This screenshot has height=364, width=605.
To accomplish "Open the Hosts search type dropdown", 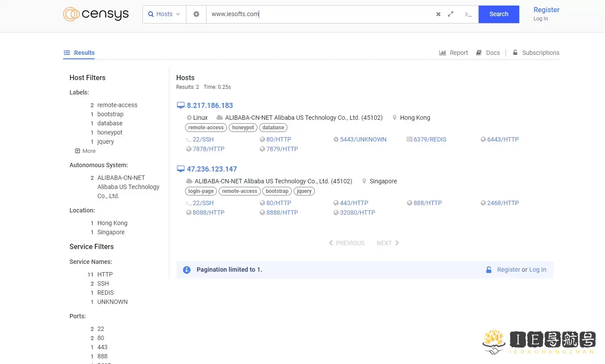I will pyautogui.click(x=164, y=14).
